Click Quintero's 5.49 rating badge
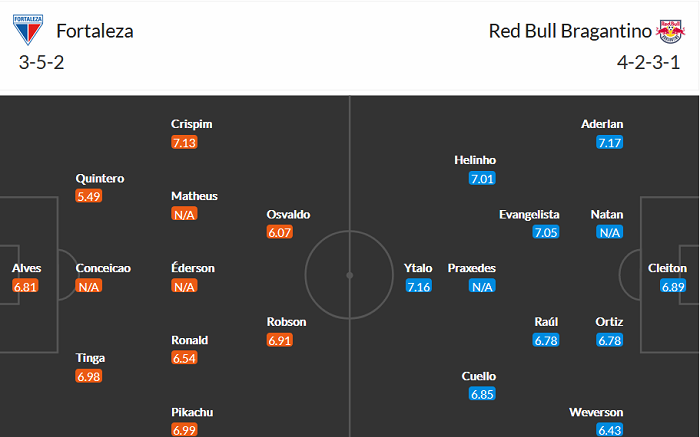Viewport: 700px width, 437px height. 89,196
